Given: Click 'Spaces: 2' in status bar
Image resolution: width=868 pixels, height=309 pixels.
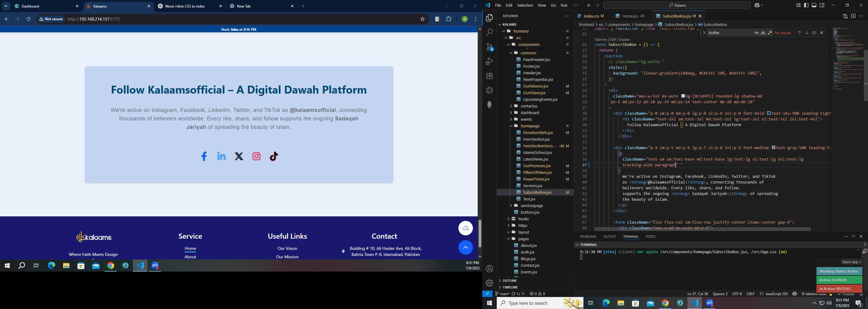Looking at the screenshot, I should pyautogui.click(x=720, y=294).
